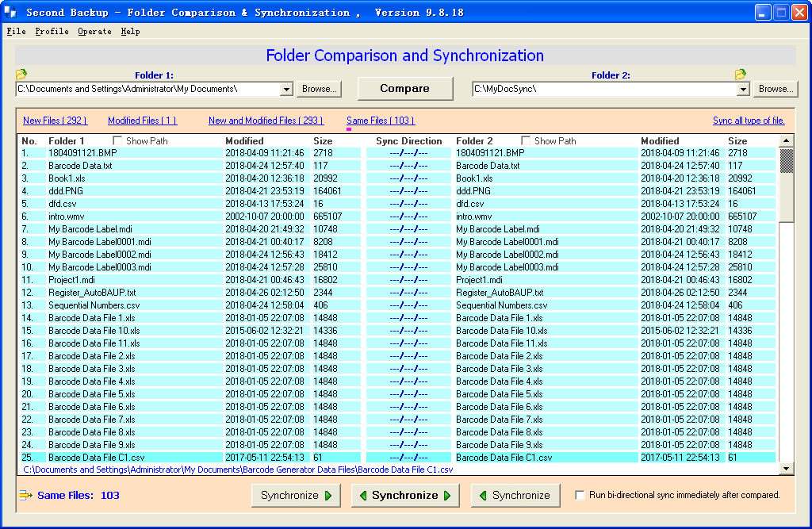Open the Help menu
812x529 pixels.
pos(131,32)
